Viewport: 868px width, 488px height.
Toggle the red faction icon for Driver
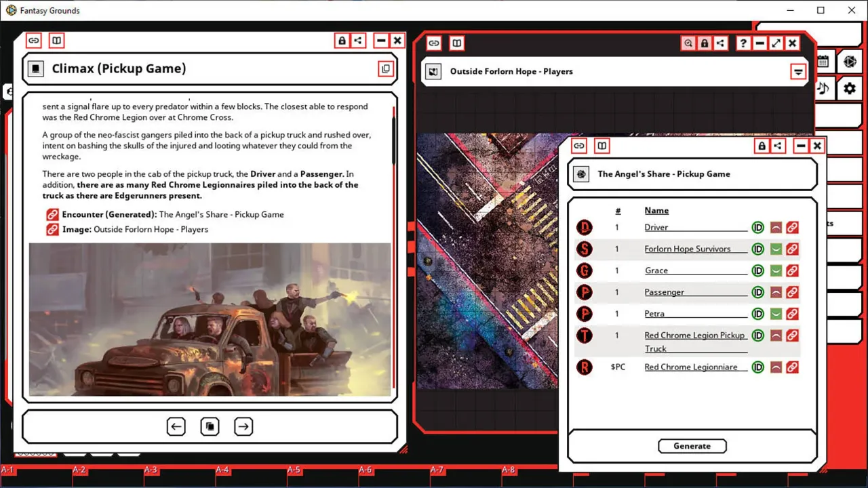pyautogui.click(x=776, y=227)
